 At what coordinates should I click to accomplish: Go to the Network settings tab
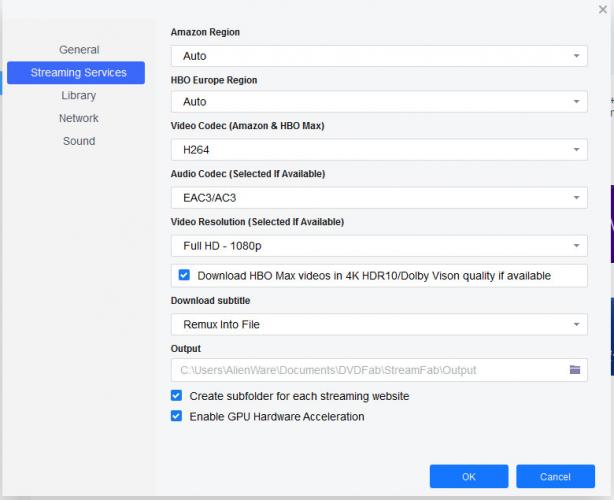point(78,118)
